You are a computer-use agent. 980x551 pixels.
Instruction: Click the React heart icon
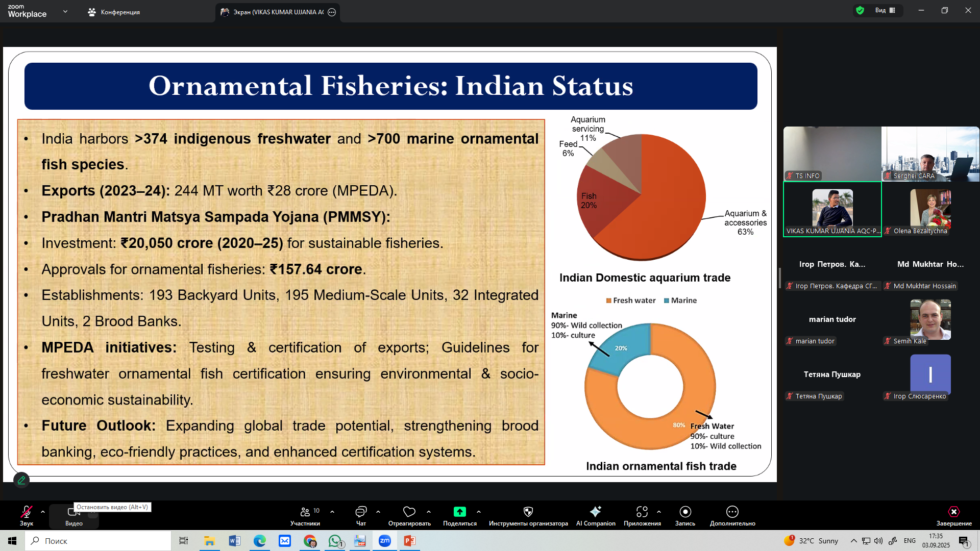(409, 512)
